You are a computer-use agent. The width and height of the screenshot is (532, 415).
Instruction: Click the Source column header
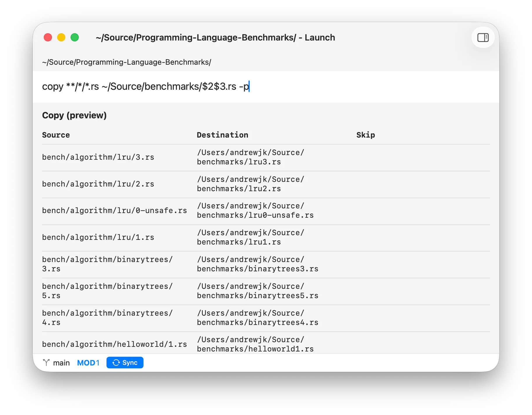pyautogui.click(x=56, y=135)
